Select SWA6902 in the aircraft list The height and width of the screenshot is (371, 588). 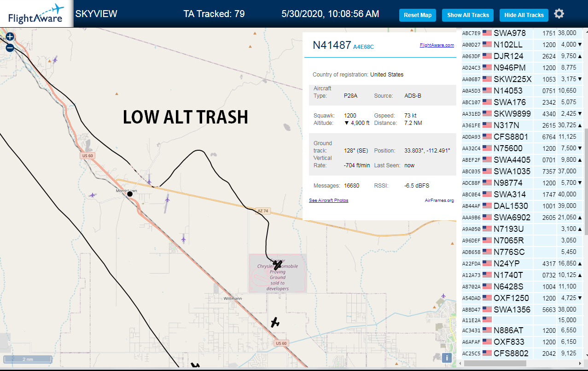point(522,218)
